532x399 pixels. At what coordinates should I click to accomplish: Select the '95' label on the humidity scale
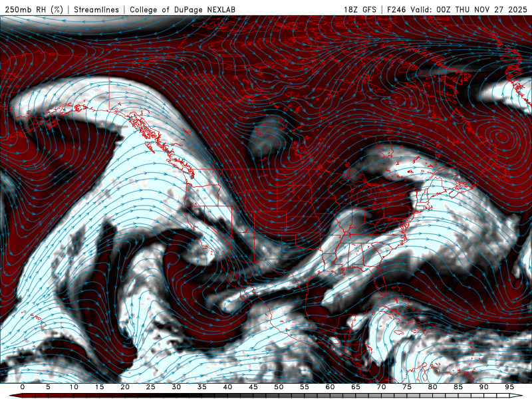point(509,387)
